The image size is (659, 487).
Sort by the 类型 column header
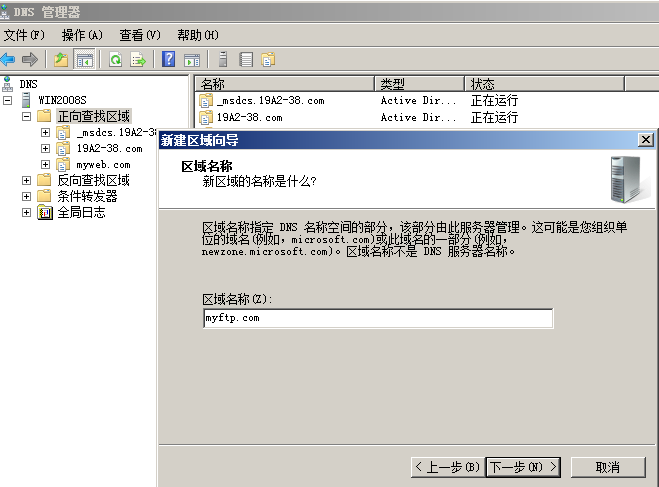[x=419, y=84]
